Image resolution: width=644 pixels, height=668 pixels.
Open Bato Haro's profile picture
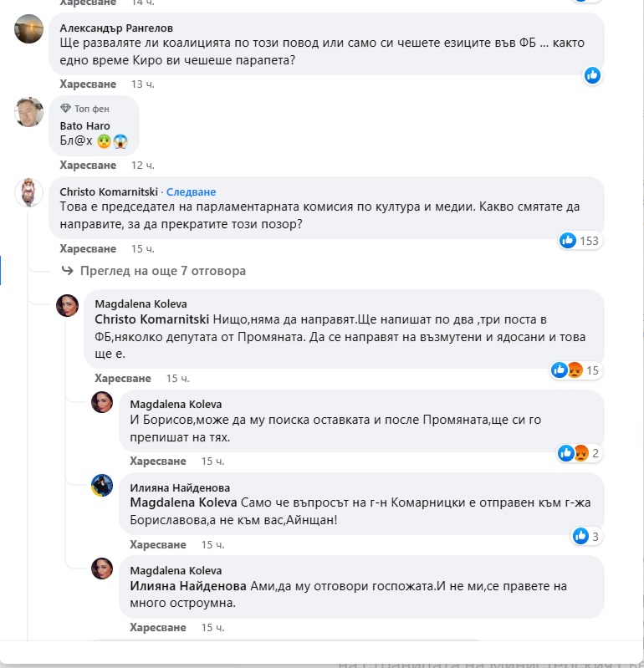click(29, 112)
